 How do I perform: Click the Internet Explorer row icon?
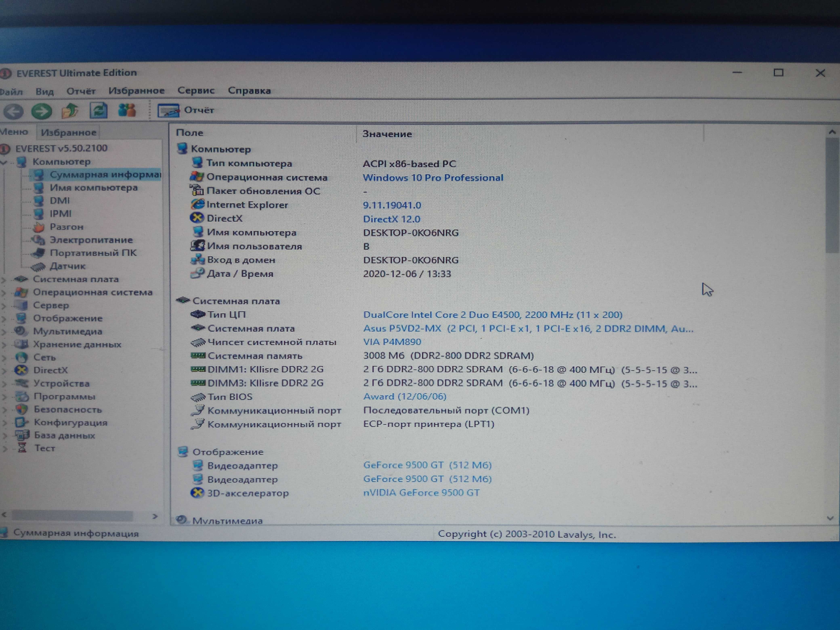(x=197, y=204)
